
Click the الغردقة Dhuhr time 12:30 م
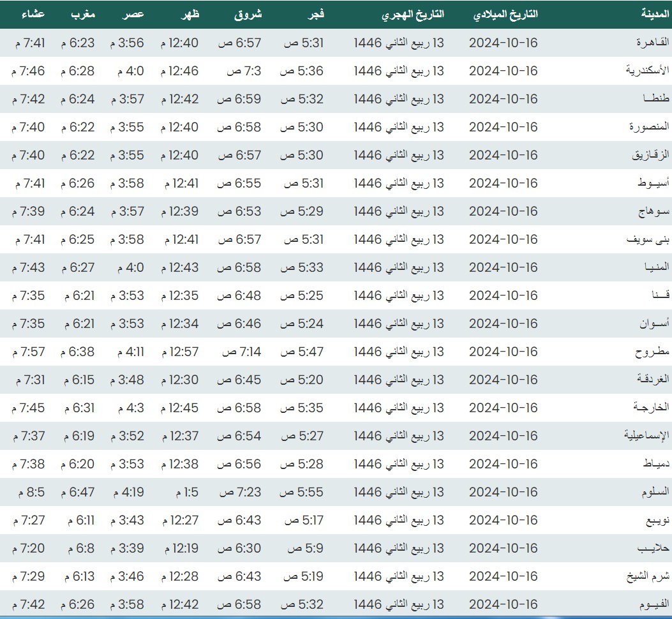179,380
